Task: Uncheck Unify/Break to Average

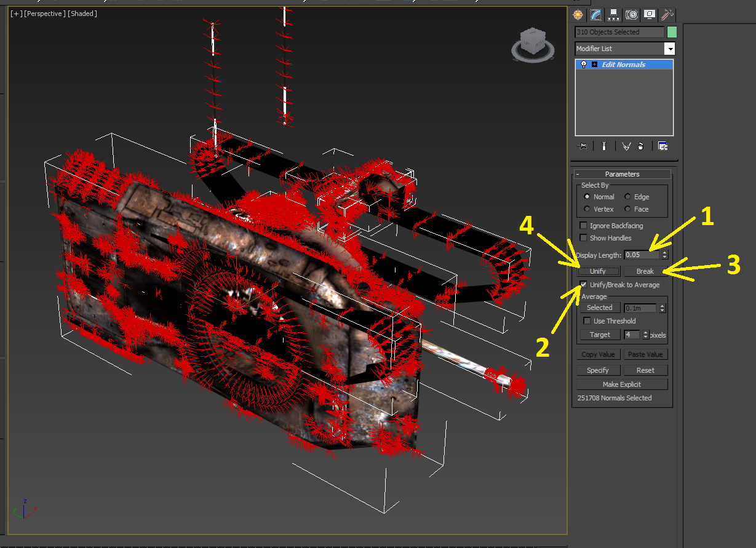Action: [584, 285]
